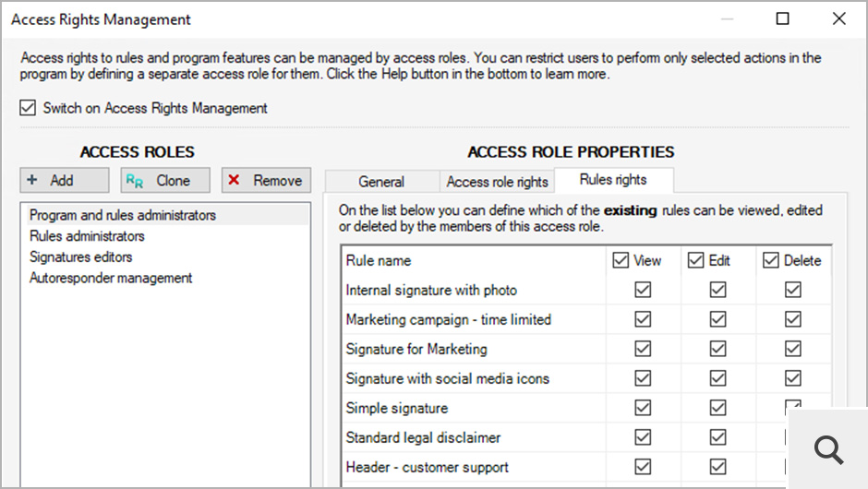Uncheck View for Signature for Marketing
868x489 pixels.
click(x=643, y=349)
